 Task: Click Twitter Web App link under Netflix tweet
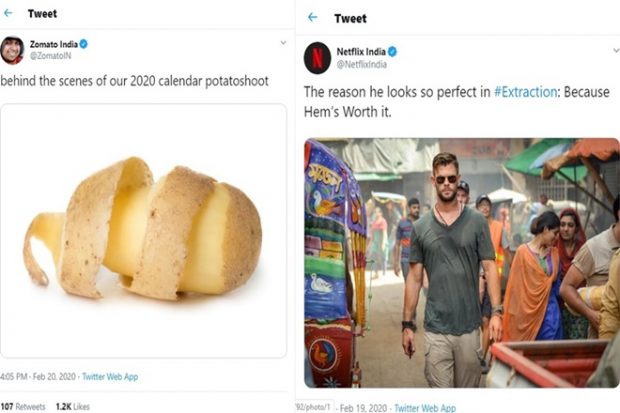pos(425,408)
